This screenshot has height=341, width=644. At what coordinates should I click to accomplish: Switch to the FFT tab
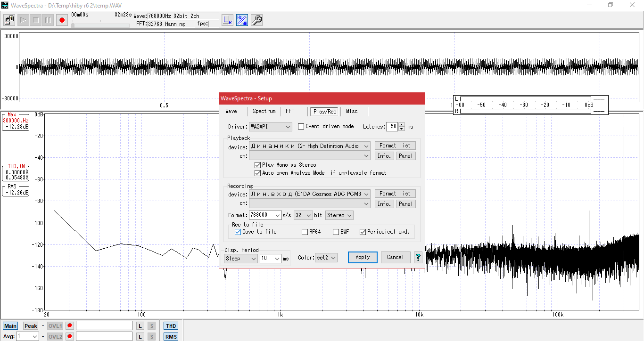(x=290, y=111)
